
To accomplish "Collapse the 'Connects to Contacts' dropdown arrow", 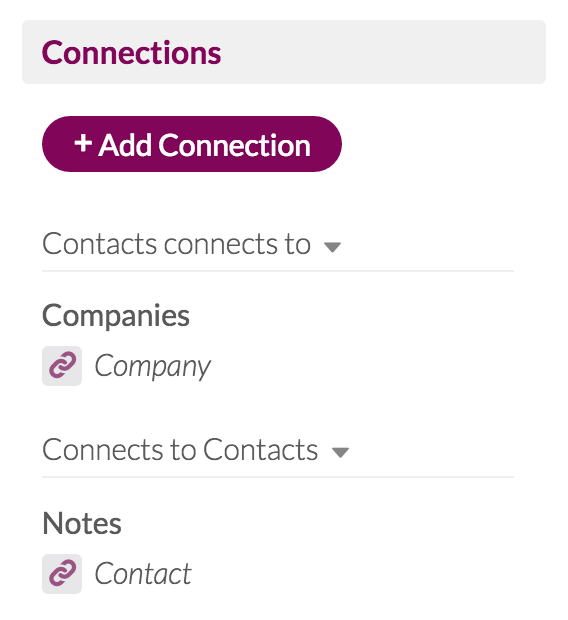I will (340, 452).
